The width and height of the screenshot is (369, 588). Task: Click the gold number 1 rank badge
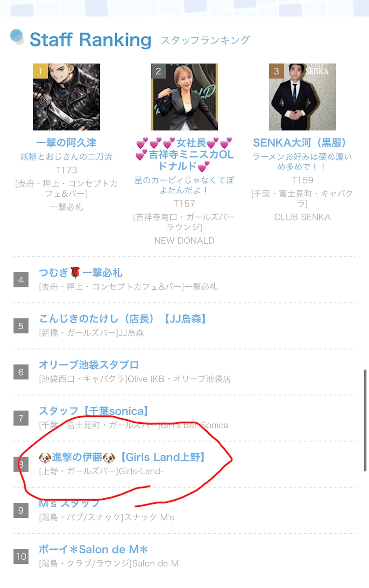tap(40, 71)
